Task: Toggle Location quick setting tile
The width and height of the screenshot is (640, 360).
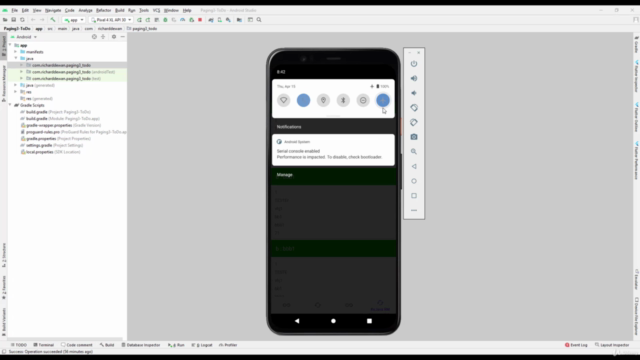Action: [x=323, y=100]
